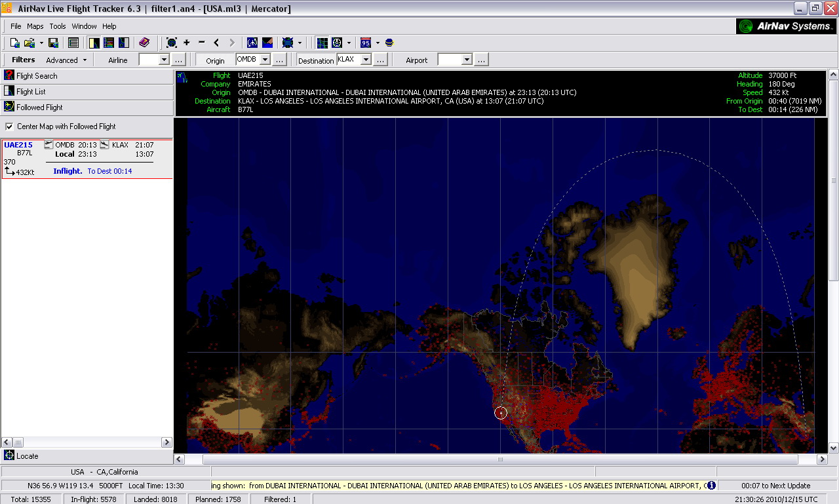Viewport: 839px width, 504px height.
Task: Click the AirNav Systems logo
Action: (785, 26)
